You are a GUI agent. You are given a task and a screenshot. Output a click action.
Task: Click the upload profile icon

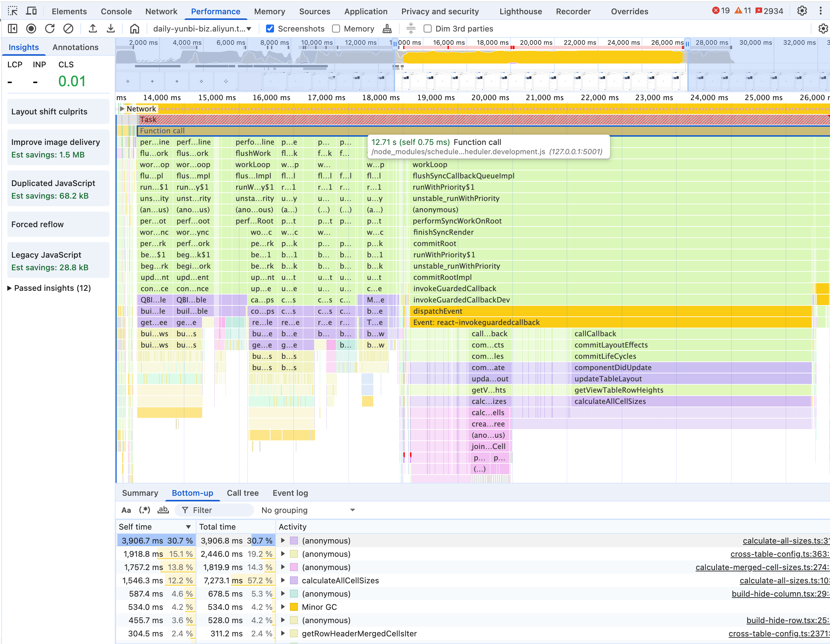(x=93, y=29)
